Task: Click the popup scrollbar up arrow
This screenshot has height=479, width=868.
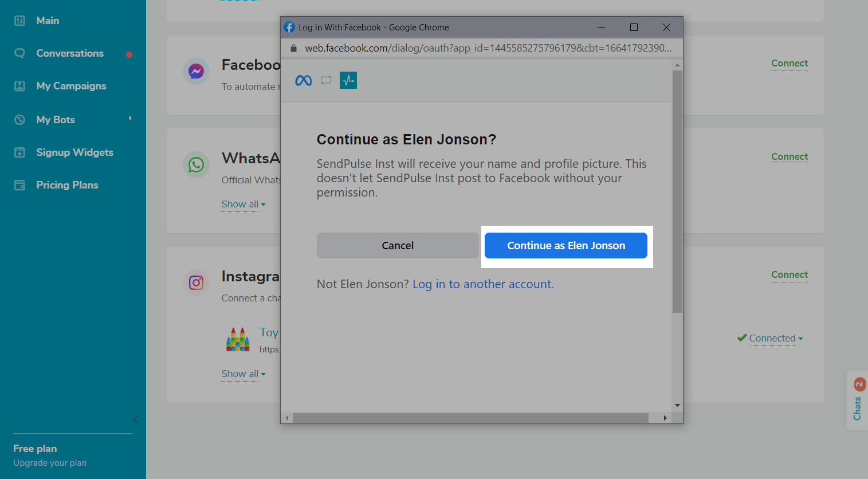Action: [677, 65]
